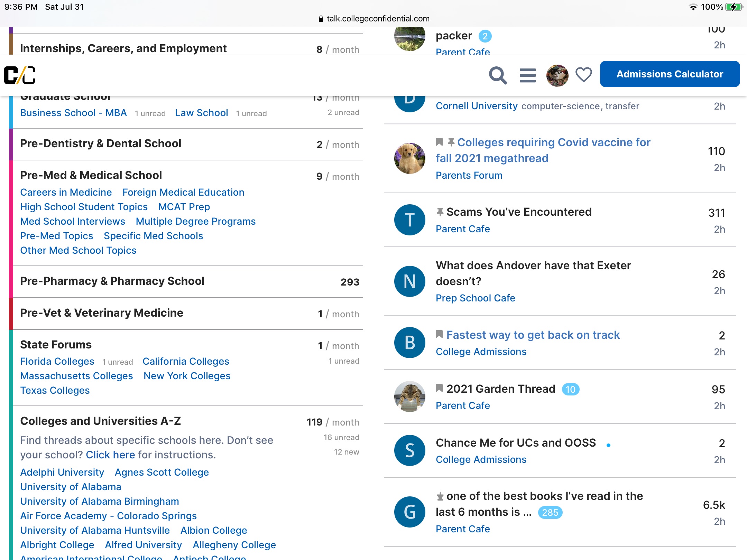The width and height of the screenshot is (747, 560).
Task: Open Massachusetts Colleges forum
Action: pos(76,376)
